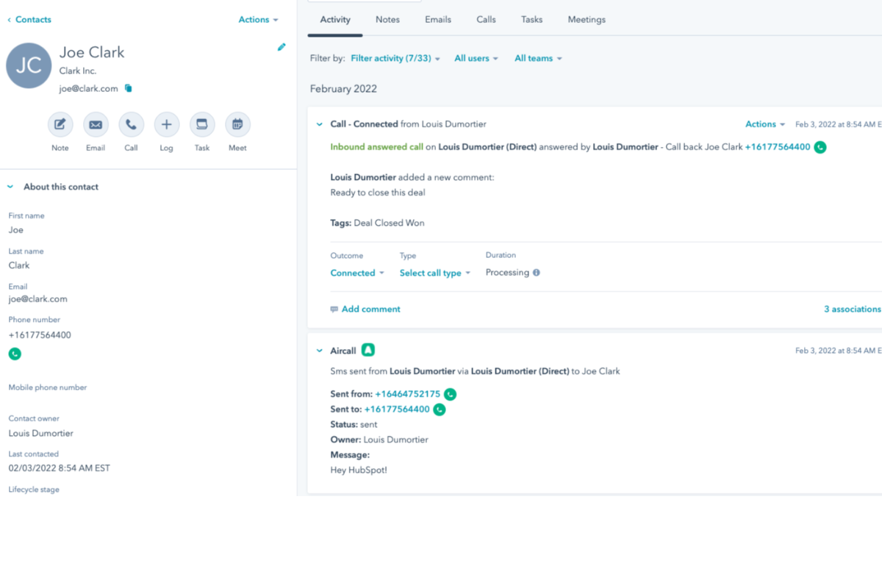Click the pencil edit icon near contact name
This screenshot has height=588, width=882.
(x=282, y=47)
